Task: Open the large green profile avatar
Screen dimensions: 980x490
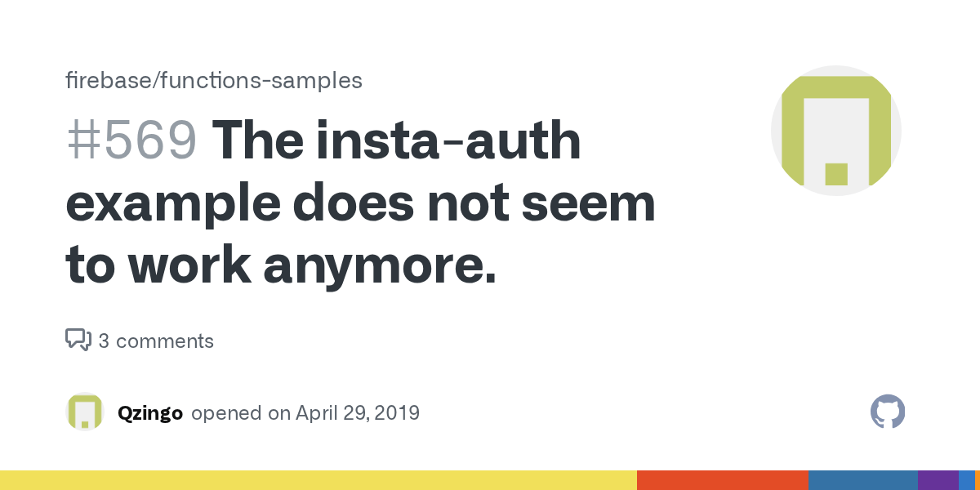Action: coord(835,131)
